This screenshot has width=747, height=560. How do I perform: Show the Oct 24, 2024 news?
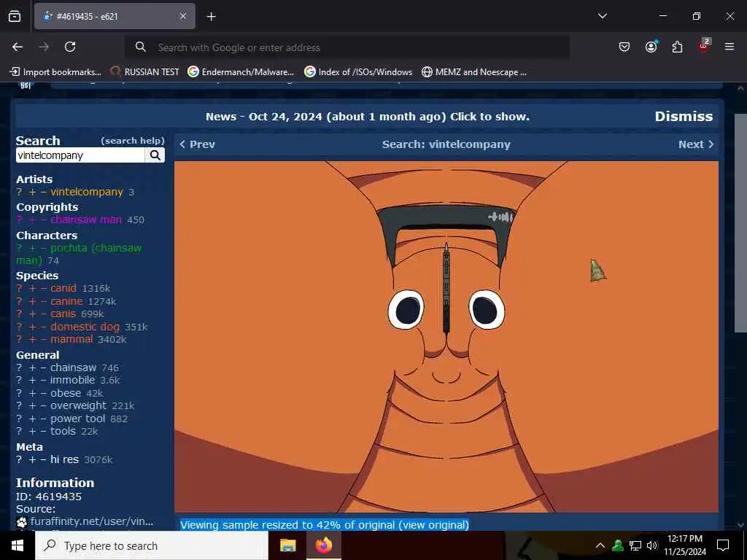(x=368, y=117)
